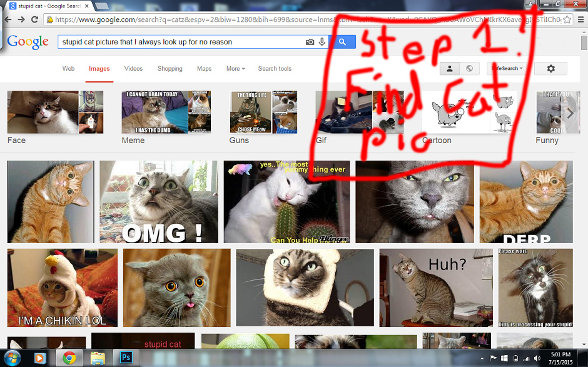Reload the page with refresh icon

tap(35, 19)
